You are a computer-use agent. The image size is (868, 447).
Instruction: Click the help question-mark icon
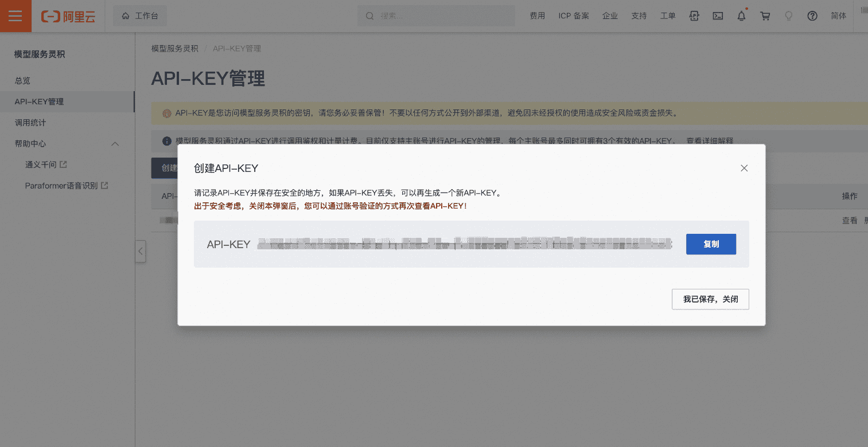coord(812,15)
